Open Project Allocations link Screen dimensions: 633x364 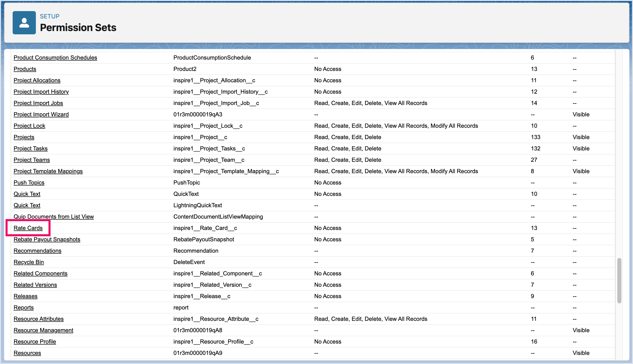point(37,80)
